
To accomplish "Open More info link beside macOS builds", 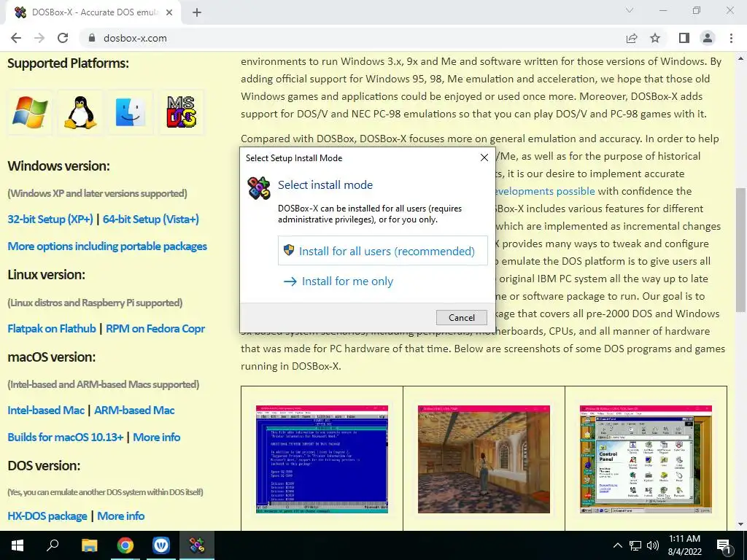I will [x=157, y=437].
